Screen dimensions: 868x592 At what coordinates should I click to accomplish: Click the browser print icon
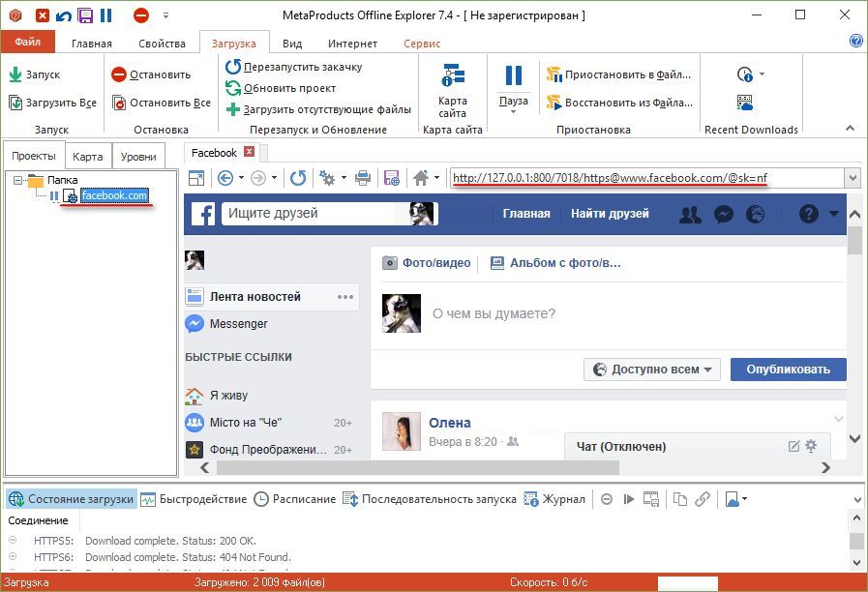[363, 178]
